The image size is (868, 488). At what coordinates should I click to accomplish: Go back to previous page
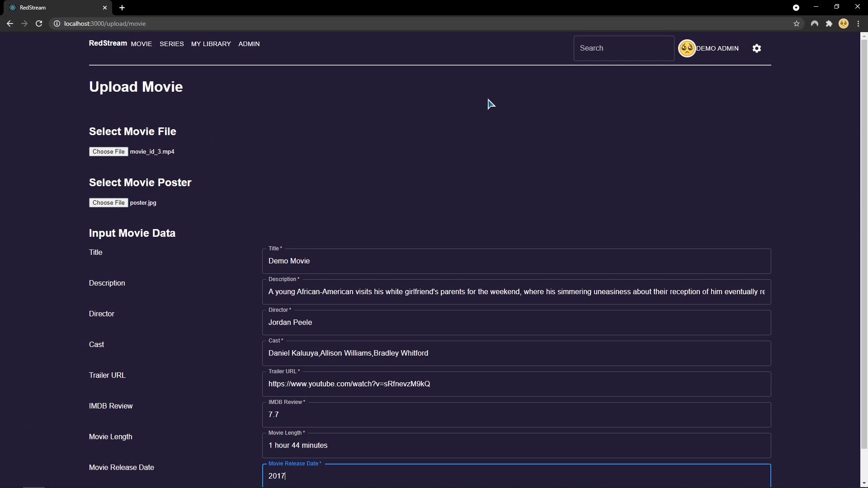pyautogui.click(x=10, y=23)
